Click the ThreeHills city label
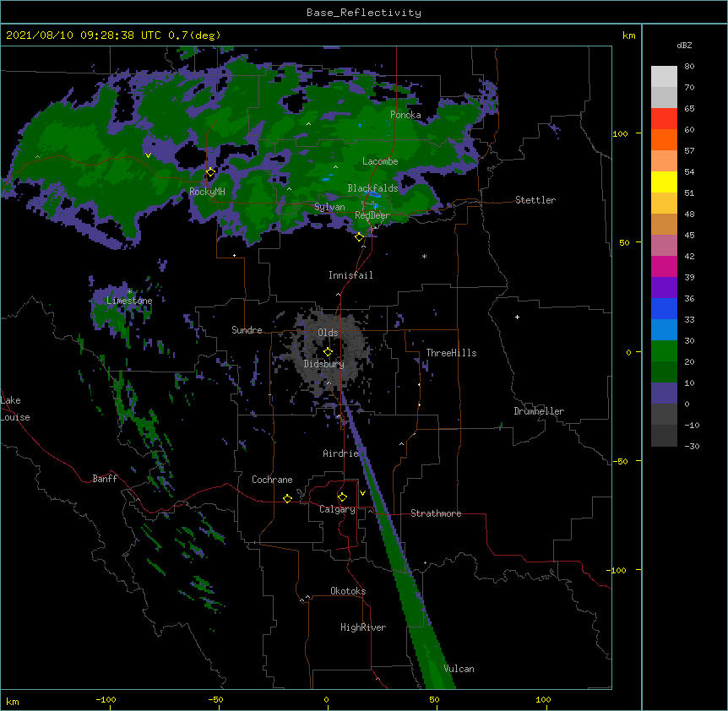 451,353
